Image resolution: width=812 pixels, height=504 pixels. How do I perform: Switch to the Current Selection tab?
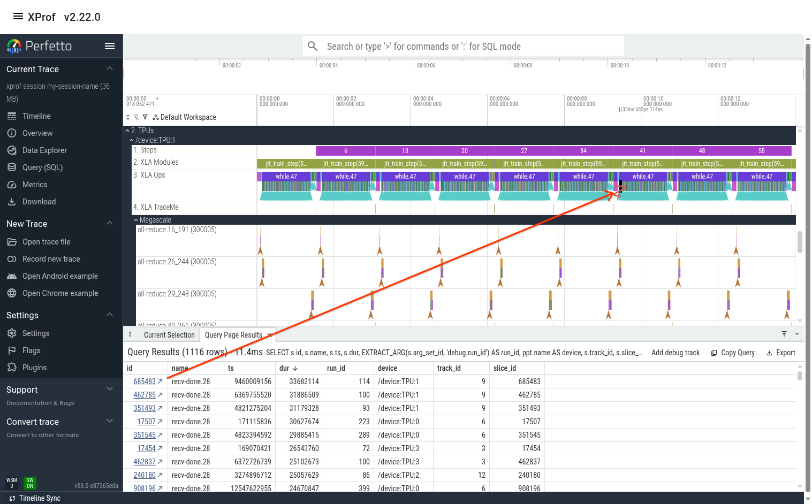[169, 334]
